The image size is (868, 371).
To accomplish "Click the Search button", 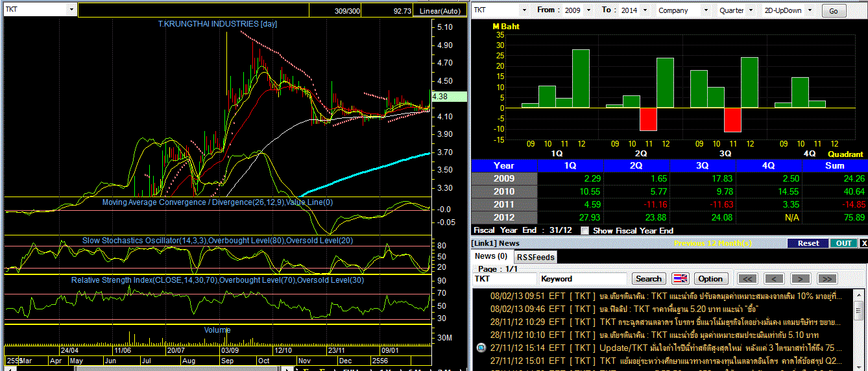I will pyautogui.click(x=649, y=278).
